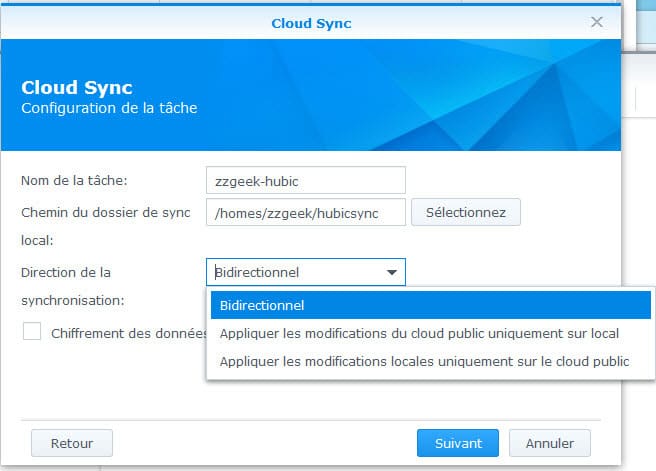Click the Direction de la synchronisation label
This screenshot has height=471, width=656.
pyautogui.click(x=73, y=286)
